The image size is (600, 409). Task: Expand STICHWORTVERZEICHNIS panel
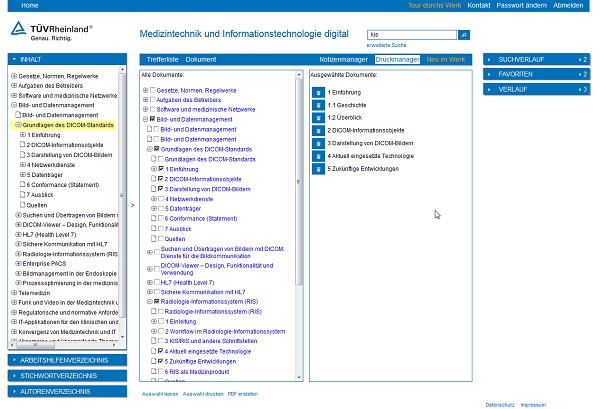tap(67, 376)
